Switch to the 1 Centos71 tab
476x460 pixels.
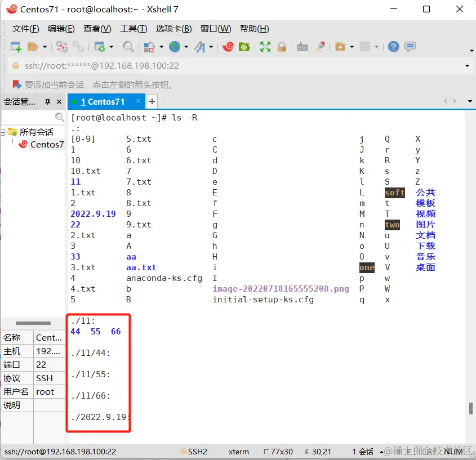tap(101, 102)
